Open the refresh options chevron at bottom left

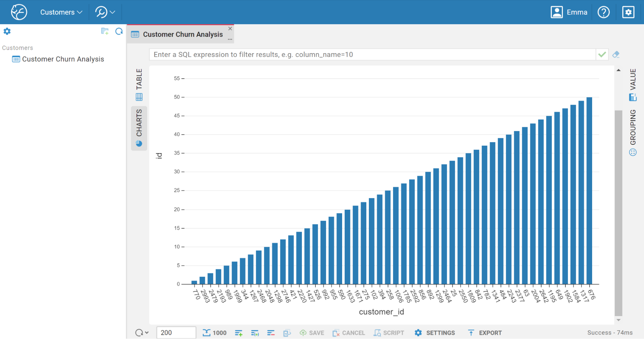(x=147, y=332)
